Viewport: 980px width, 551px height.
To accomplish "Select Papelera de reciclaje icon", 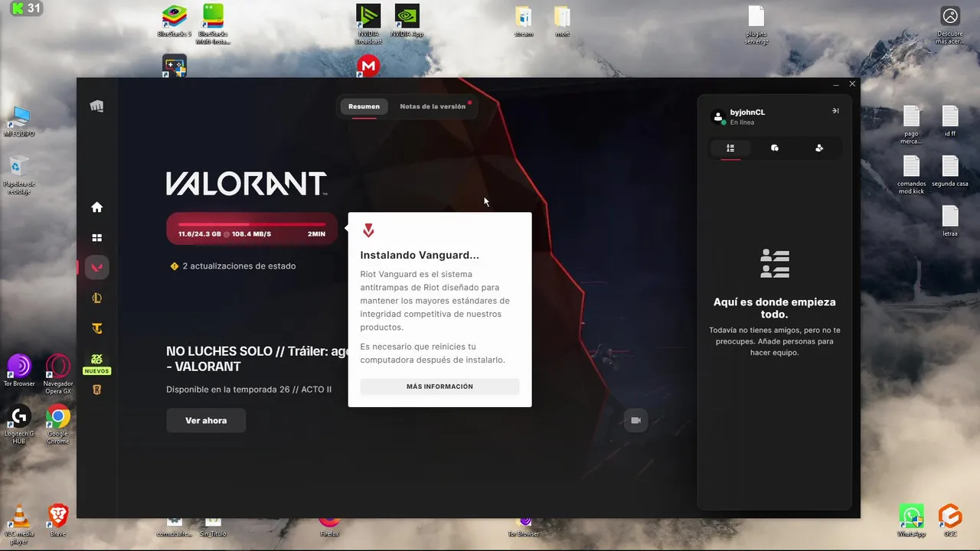I will pos(19,174).
